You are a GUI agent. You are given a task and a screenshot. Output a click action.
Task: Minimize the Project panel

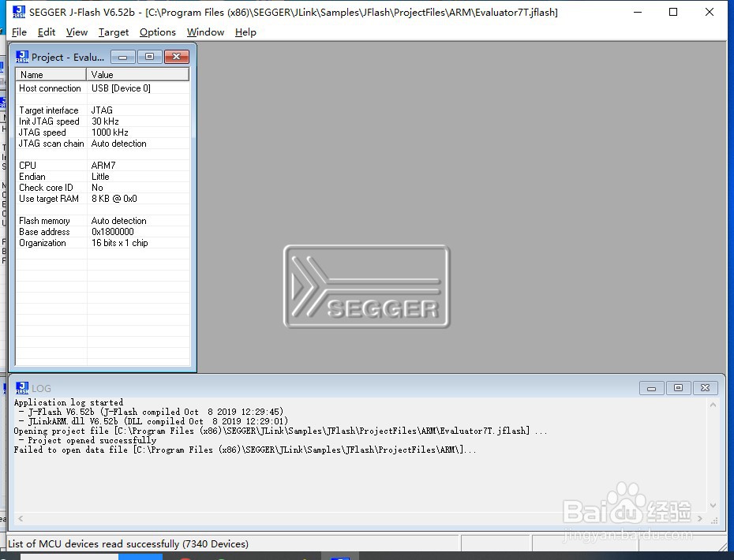pyautogui.click(x=122, y=57)
